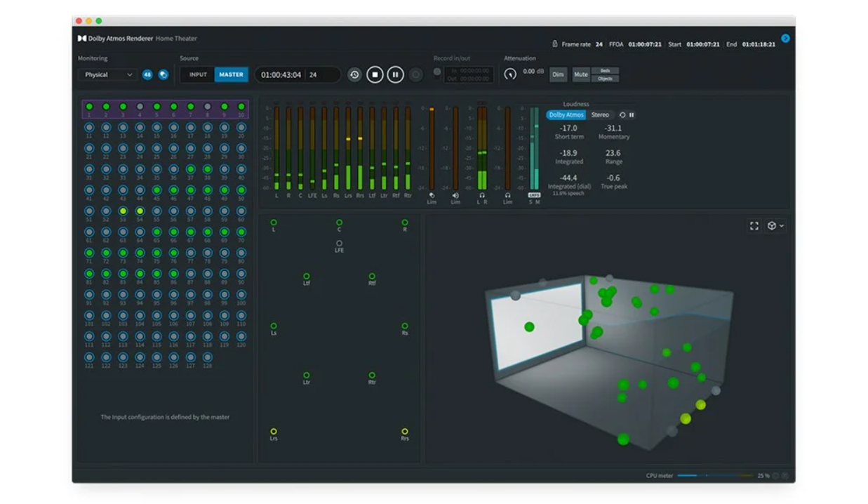Click the Home Theater title text
The image size is (868, 504).
click(176, 39)
